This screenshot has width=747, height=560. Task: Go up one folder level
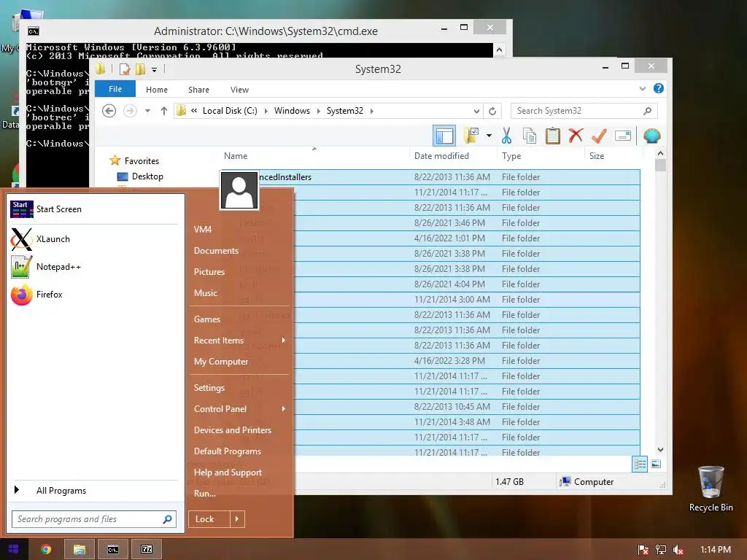click(x=164, y=111)
